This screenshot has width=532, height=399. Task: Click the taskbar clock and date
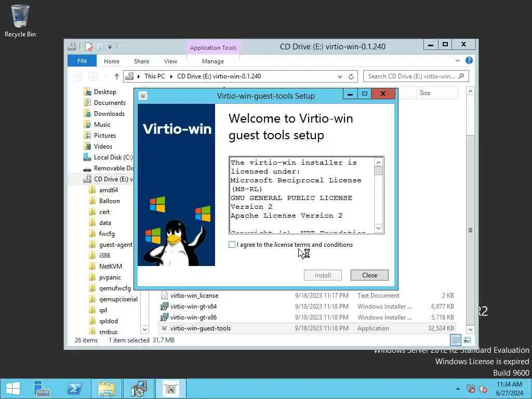tap(509, 389)
